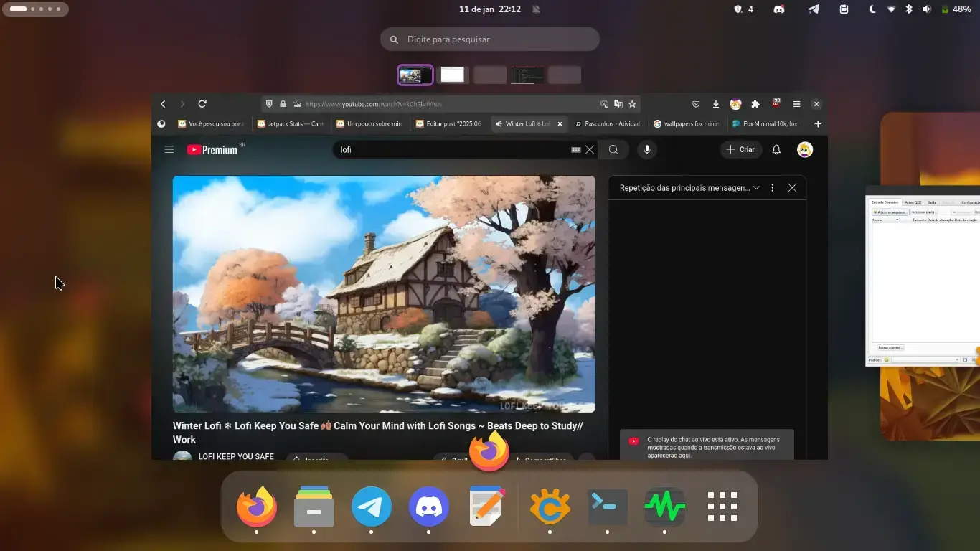Launch Firefox from the dock
The width and height of the screenshot is (980, 551).
(256, 507)
